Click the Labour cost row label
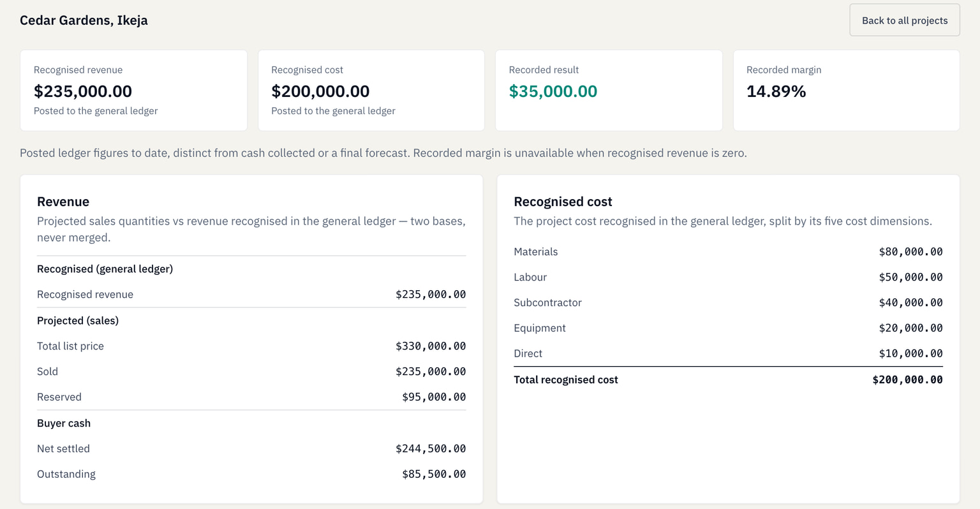This screenshot has height=509, width=980. pyautogui.click(x=530, y=277)
